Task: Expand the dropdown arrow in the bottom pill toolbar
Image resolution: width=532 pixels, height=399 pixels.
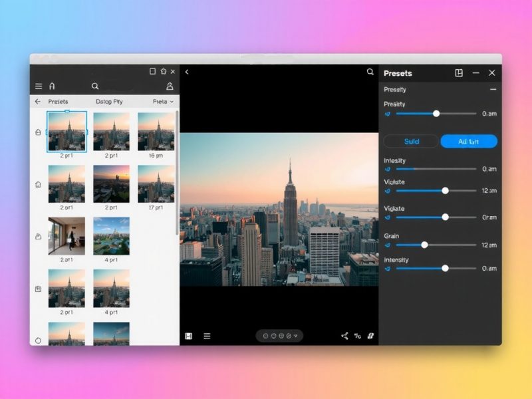Action: click(296, 336)
